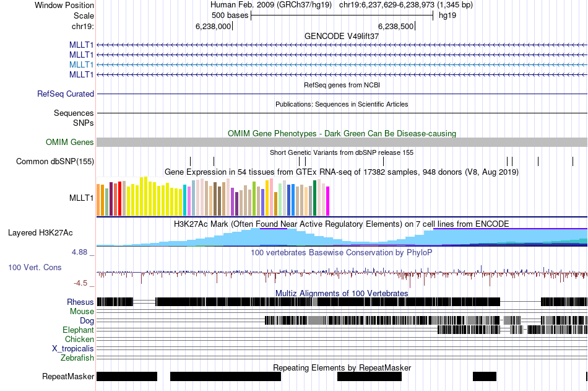Open the RefSeq Curated track label
Viewport: 588px width, 391px height.
[x=66, y=94]
